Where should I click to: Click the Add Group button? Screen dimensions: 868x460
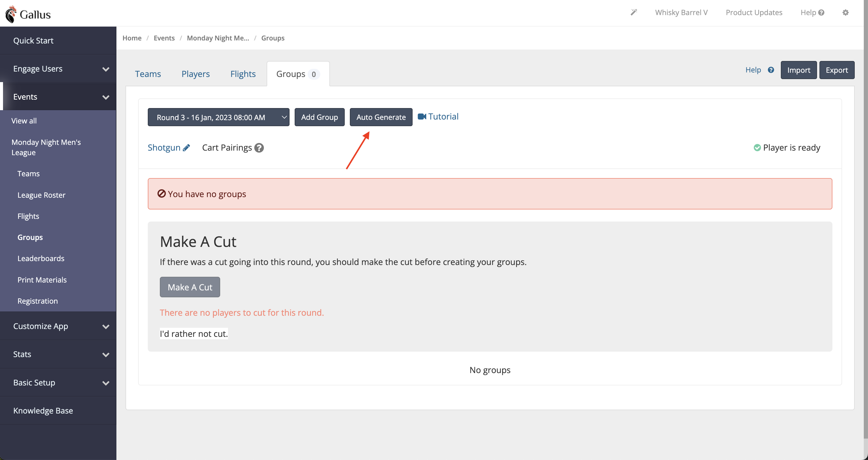319,117
